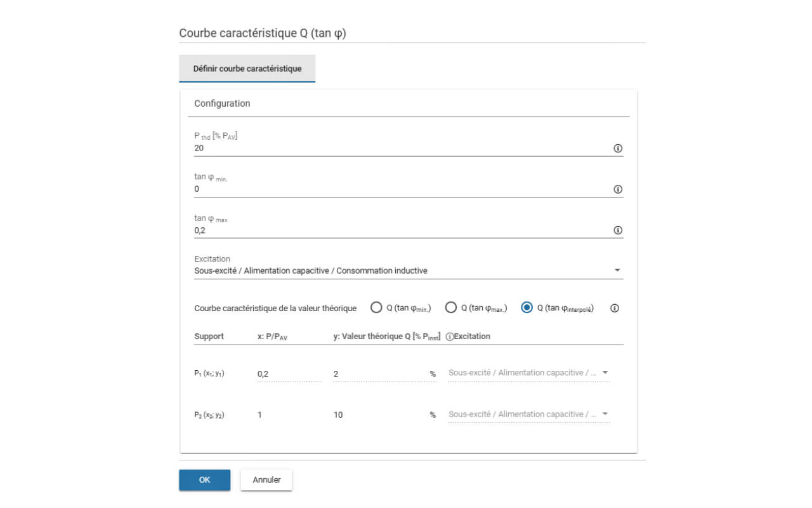Select Q (tan φinterpolé) radio button
812x508 pixels.
(x=527, y=308)
